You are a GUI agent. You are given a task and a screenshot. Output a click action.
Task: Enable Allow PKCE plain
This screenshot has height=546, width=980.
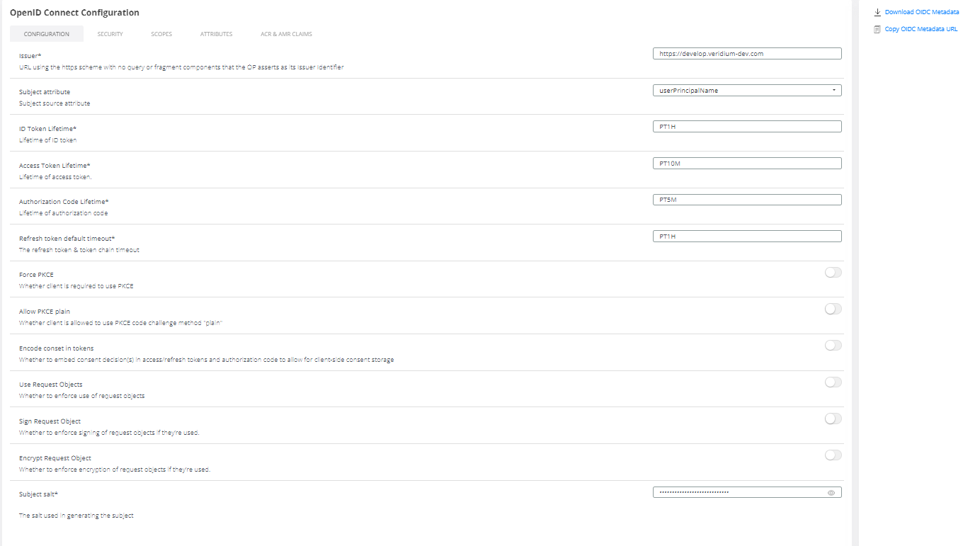coord(833,309)
